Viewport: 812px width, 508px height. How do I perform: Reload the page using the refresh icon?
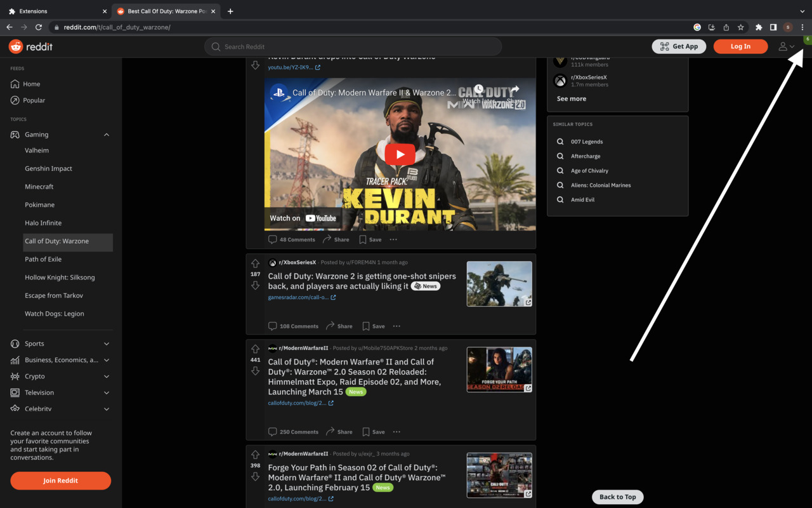click(x=39, y=27)
